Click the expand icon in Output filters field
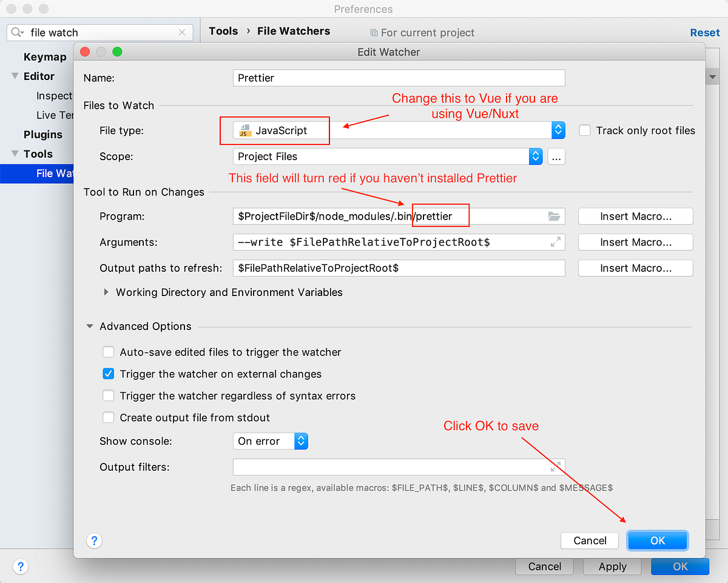 click(555, 467)
